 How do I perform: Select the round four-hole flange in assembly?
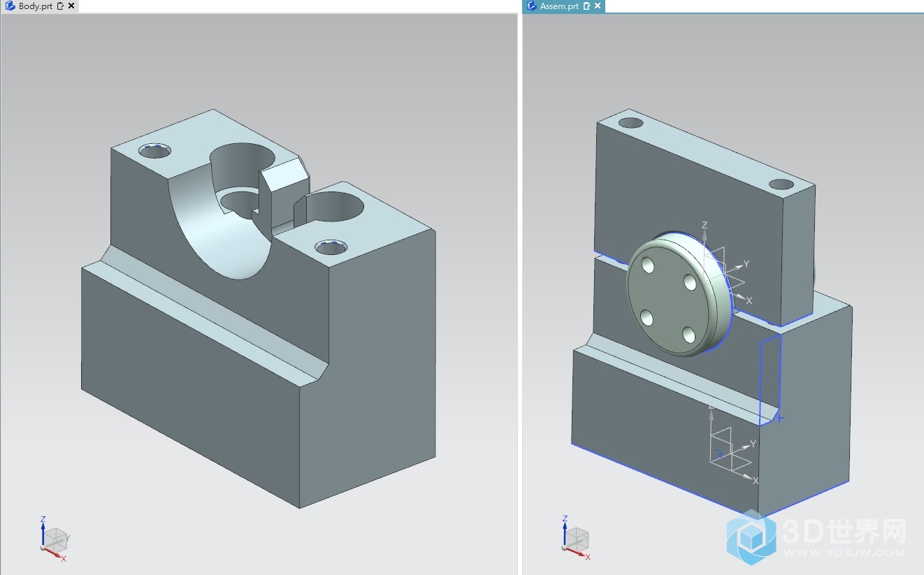click(678, 295)
